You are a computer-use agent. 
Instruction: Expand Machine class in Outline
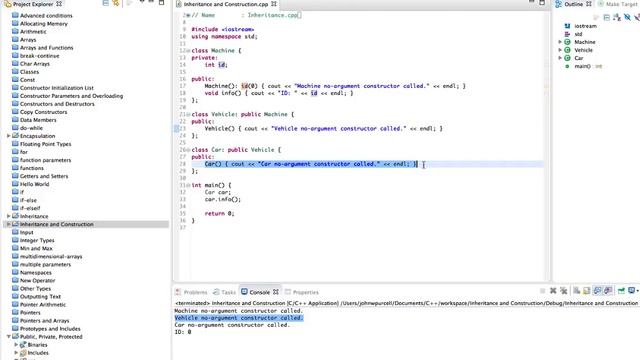click(x=560, y=42)
